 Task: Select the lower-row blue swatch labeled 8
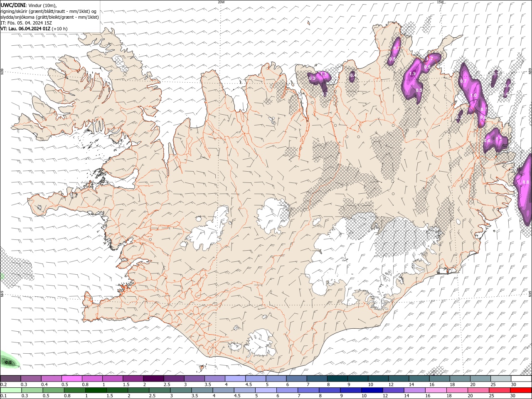(x=329, y=390)
